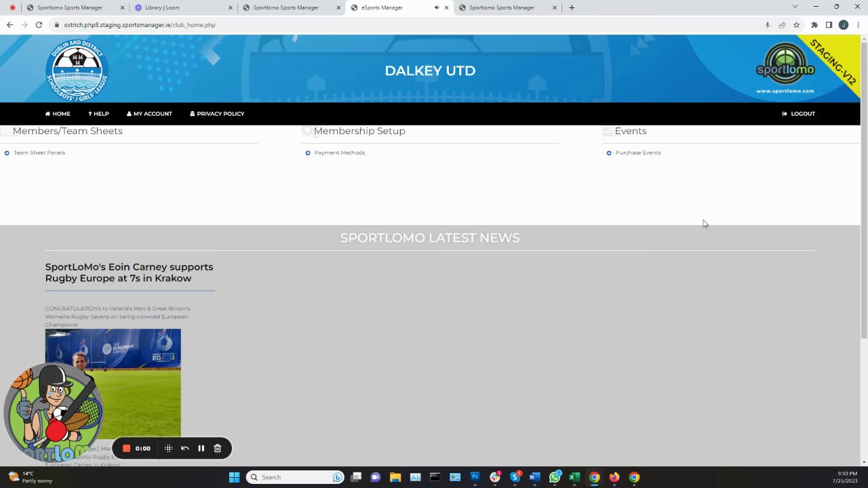868x488 pixels.
Task: Open Excel from the taskbar
Action: pos(574,477)
